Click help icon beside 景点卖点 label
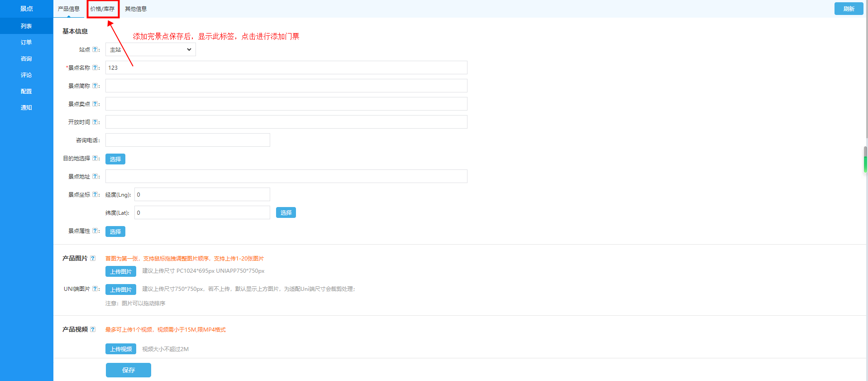 [95, 104]
